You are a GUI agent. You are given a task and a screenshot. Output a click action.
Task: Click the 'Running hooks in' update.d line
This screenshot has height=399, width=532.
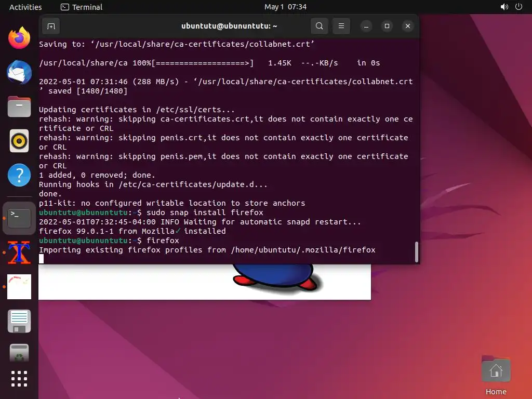pyautogui.click(x=153, y=184)
